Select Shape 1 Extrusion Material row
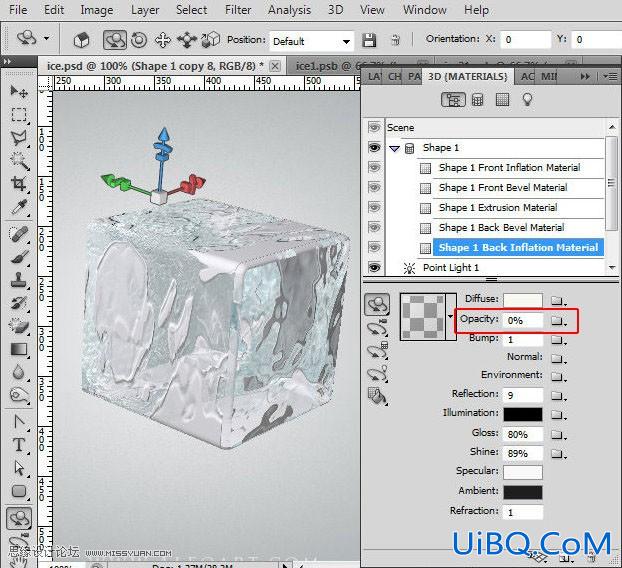Viewport: 622px width, 568px height. coord(497,207)
